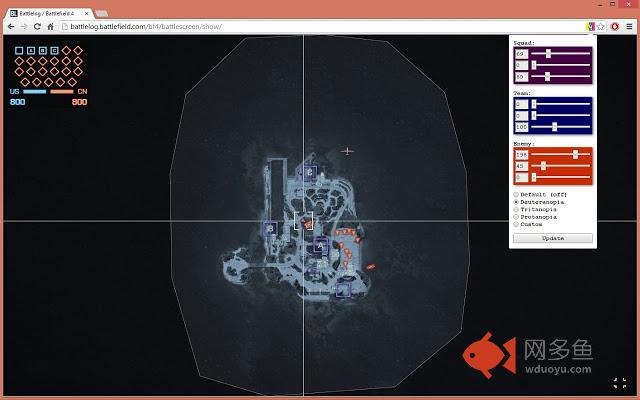Click the second Team value field
Viewport: 640px width, 400px height.
pos(521,116)
